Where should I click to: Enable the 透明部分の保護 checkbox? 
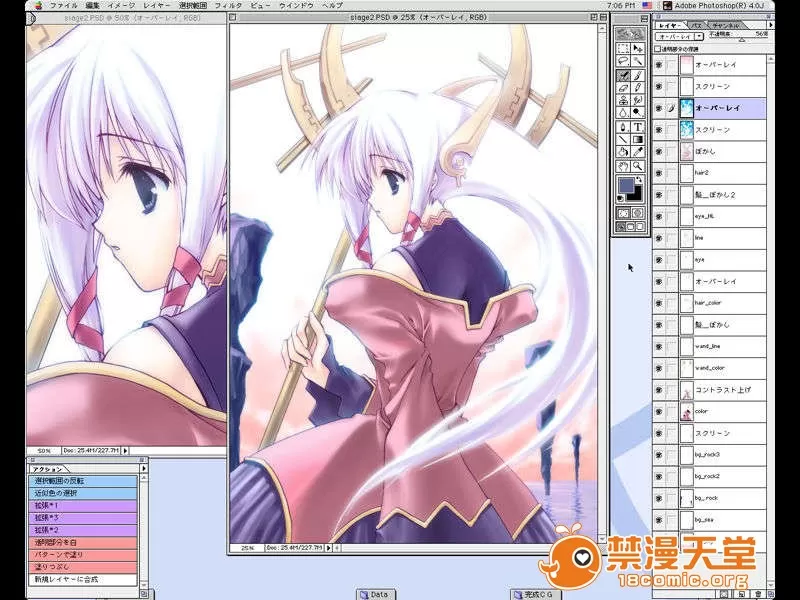tap(657, 47)
